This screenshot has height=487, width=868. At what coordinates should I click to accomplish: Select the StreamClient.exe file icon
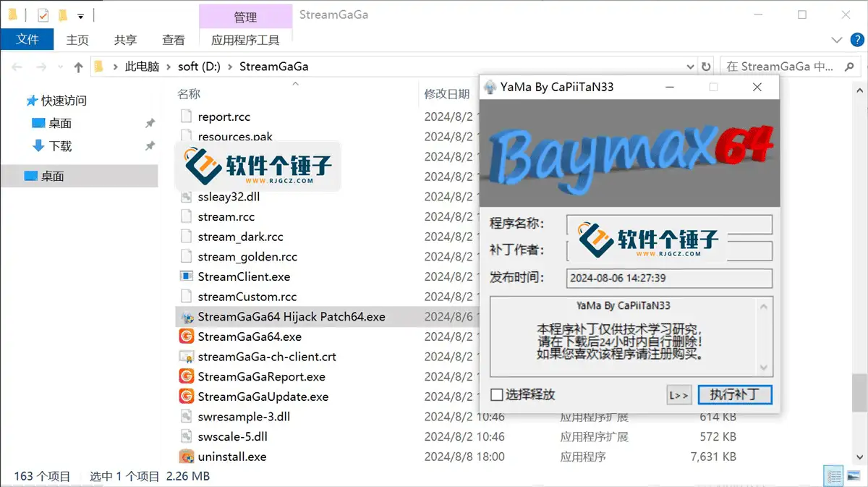[x=187, y=276]
